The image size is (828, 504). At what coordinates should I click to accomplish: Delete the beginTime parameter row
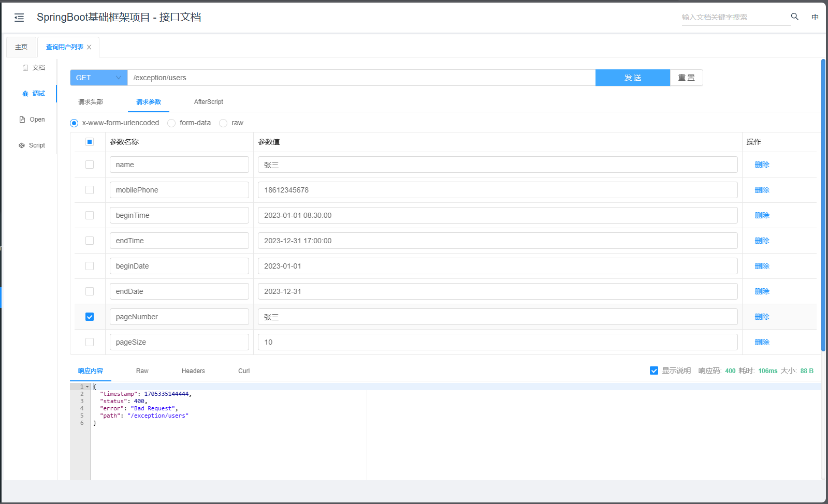[x=762, y=215]
